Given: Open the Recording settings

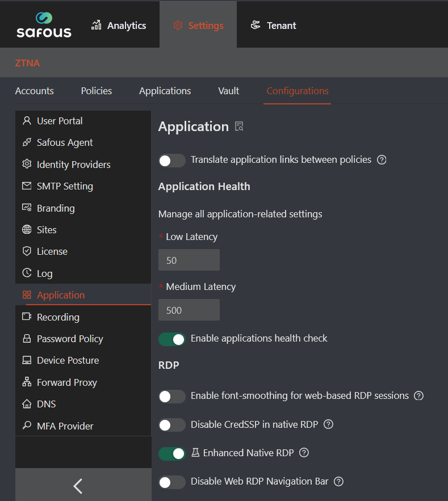Looking at the screenshot, I should click(x=58, y=317).
